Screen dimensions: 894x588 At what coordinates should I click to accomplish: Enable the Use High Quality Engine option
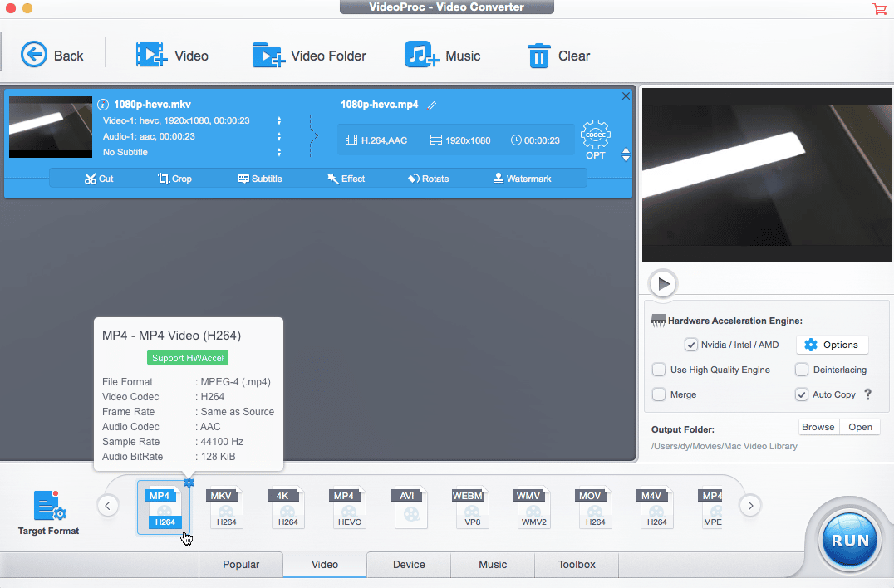659,370
